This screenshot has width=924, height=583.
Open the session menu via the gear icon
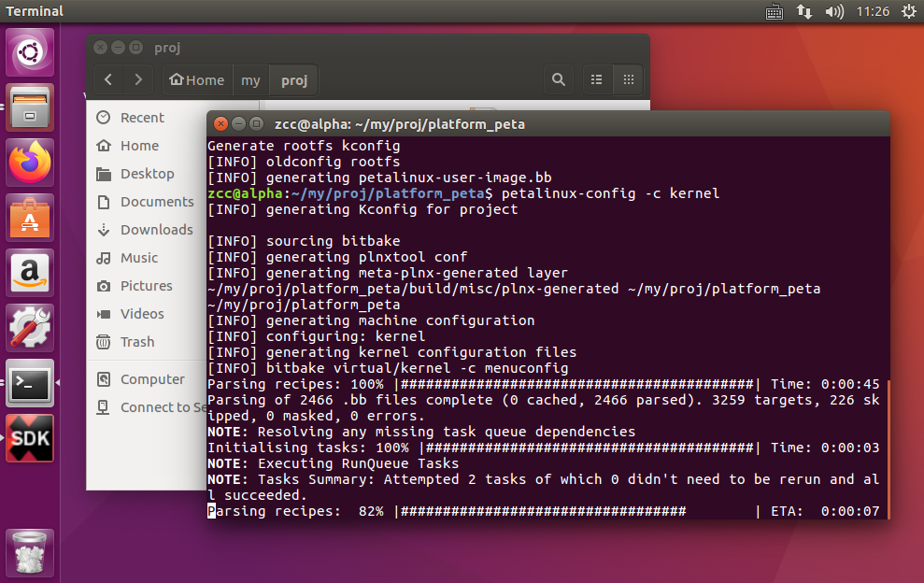[x=908, y=11]
